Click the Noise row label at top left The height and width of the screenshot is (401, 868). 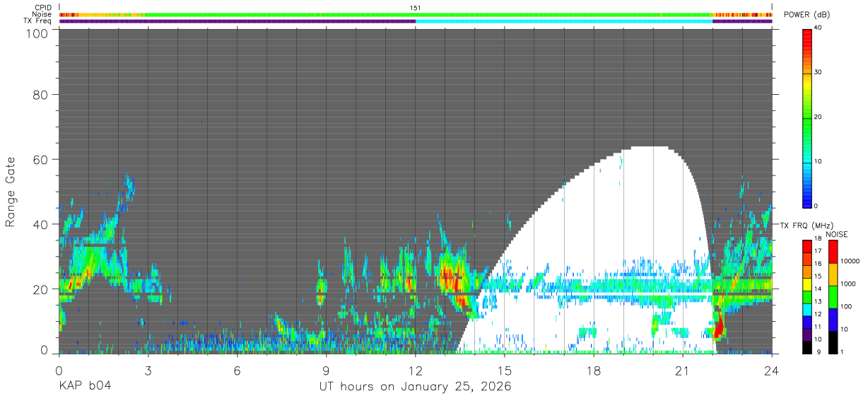pyautogui.click(x=42, y=14)
